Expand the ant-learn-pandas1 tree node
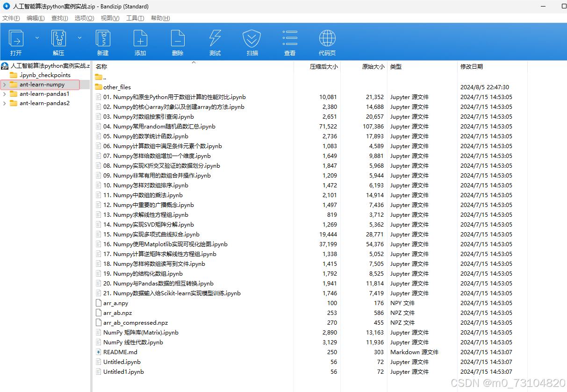Viewport: 567px width, 392px height. [x=5, y=94]
